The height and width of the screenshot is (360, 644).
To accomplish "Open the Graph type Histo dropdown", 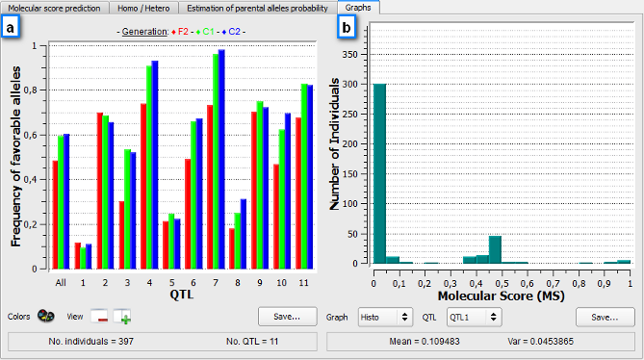I will point(385,318).
